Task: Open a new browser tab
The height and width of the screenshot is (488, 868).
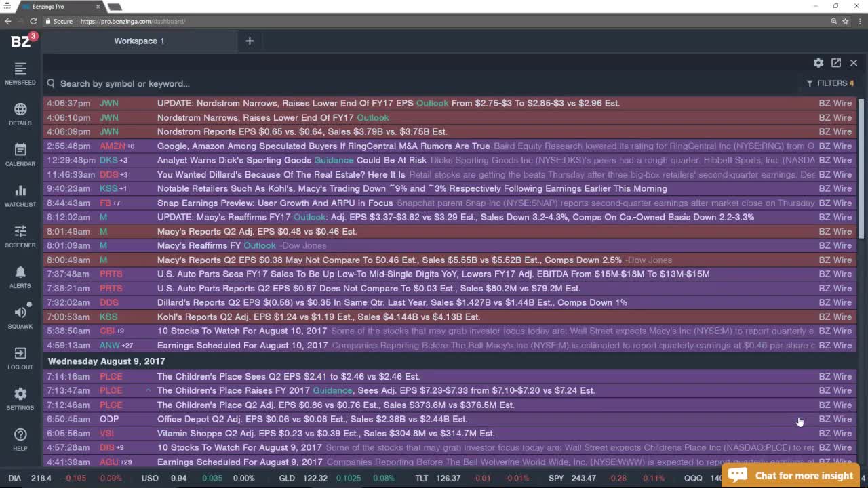Action: 115,7
